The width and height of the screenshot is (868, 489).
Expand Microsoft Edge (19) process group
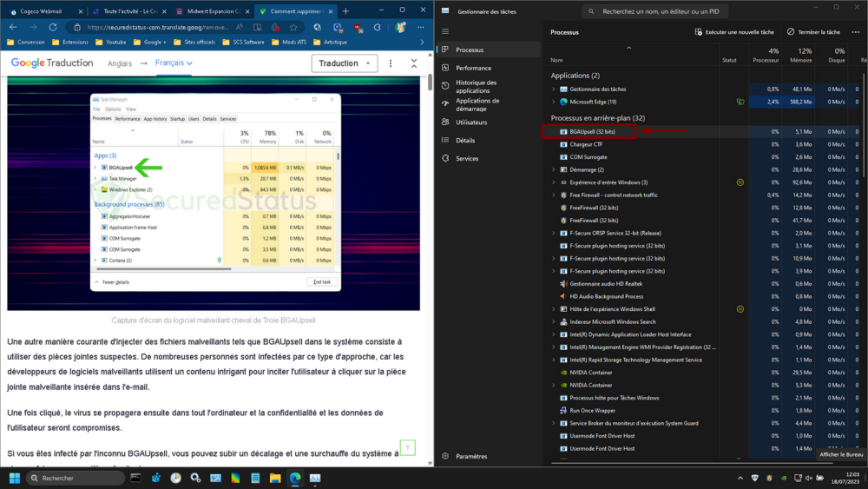point(553,102)
